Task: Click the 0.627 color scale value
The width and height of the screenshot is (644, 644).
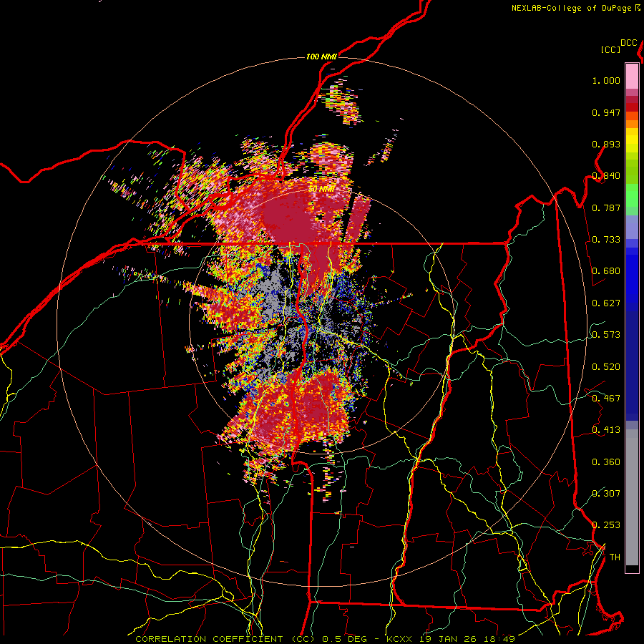Action: pyautogui.click(x=606, y=303)
